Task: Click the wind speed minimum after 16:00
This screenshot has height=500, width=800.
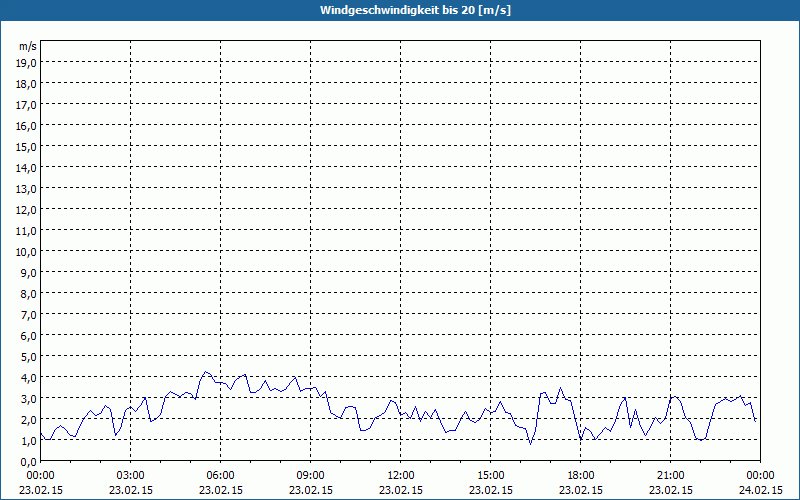Action: (531, 444)
